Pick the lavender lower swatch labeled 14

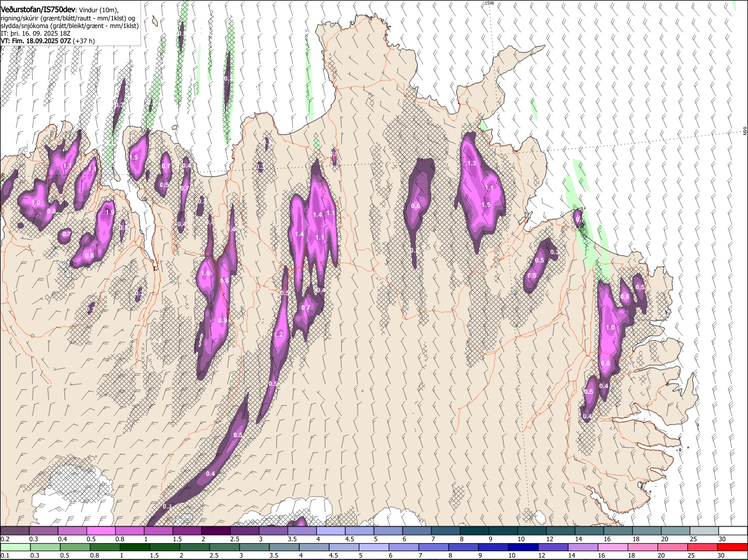tap(582, 547)
